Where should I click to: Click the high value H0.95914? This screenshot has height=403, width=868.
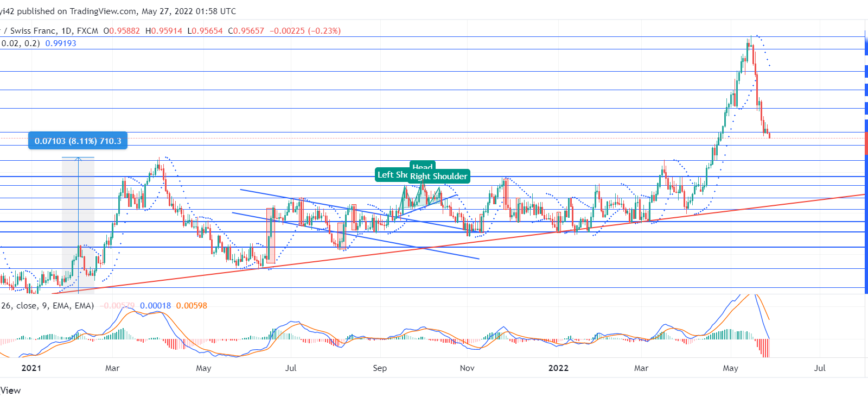click(164, 31)
